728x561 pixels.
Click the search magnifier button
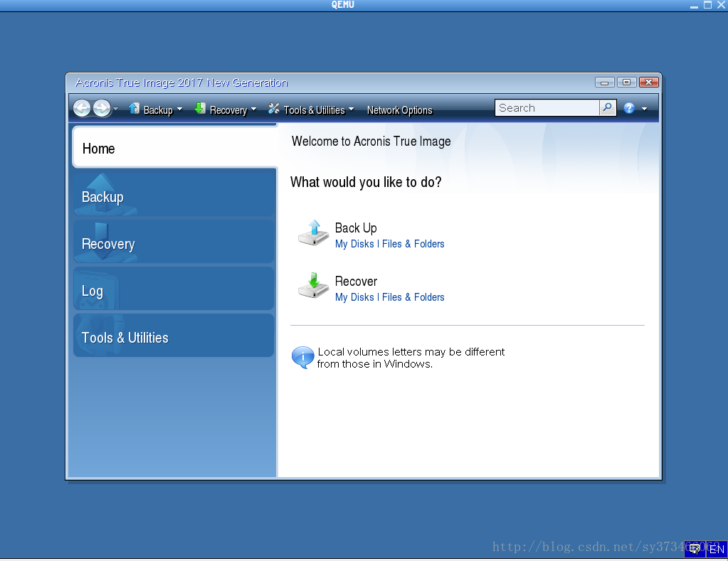point(607,107)
